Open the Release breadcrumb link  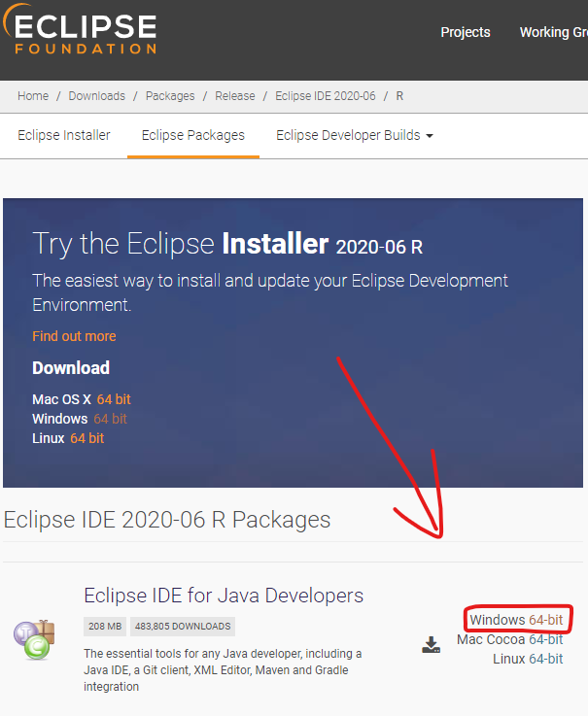point(235,96)
